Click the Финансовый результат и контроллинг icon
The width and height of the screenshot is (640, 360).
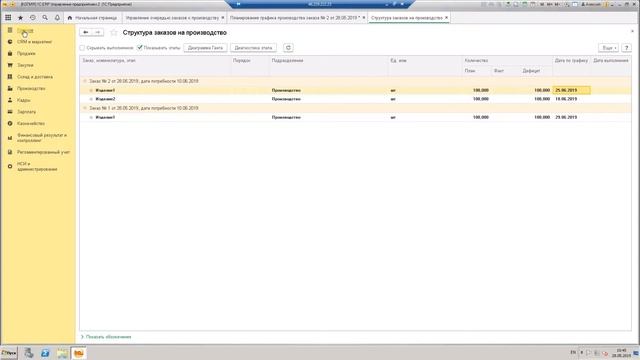coord(10,138)
